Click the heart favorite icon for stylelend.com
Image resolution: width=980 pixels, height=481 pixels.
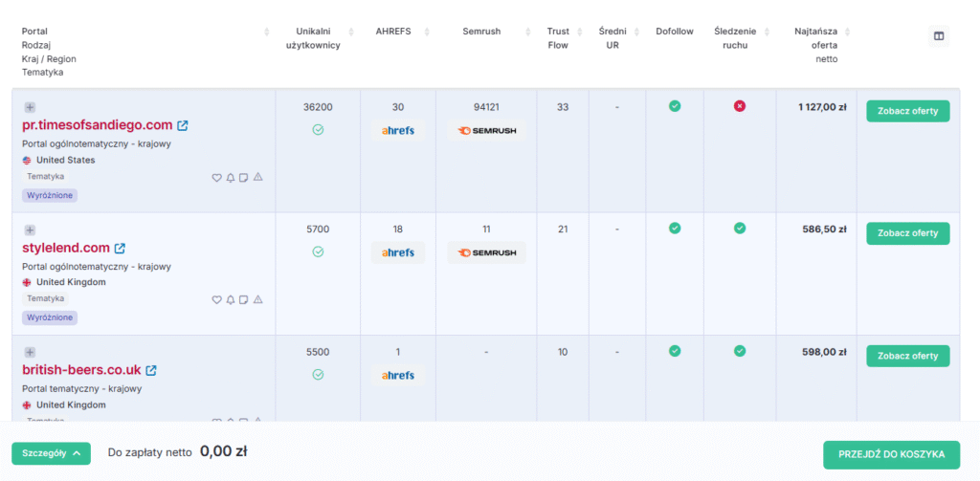216,299
